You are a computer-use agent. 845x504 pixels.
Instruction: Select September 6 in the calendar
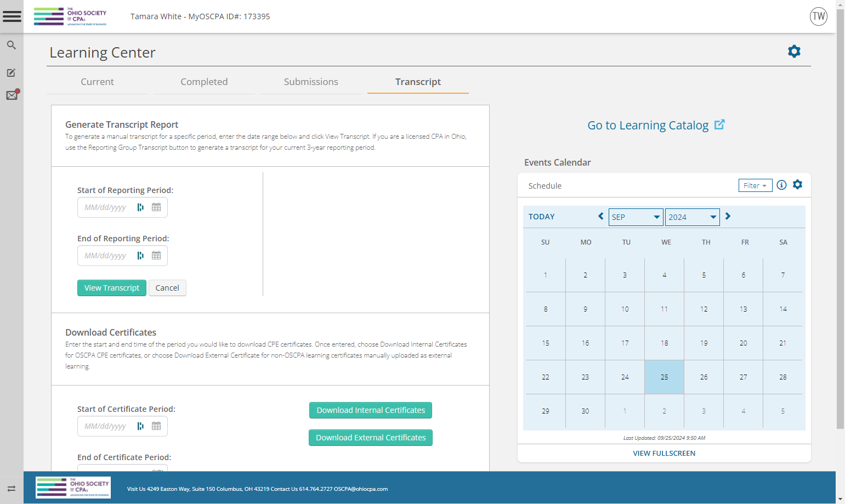tap(743, 275)
